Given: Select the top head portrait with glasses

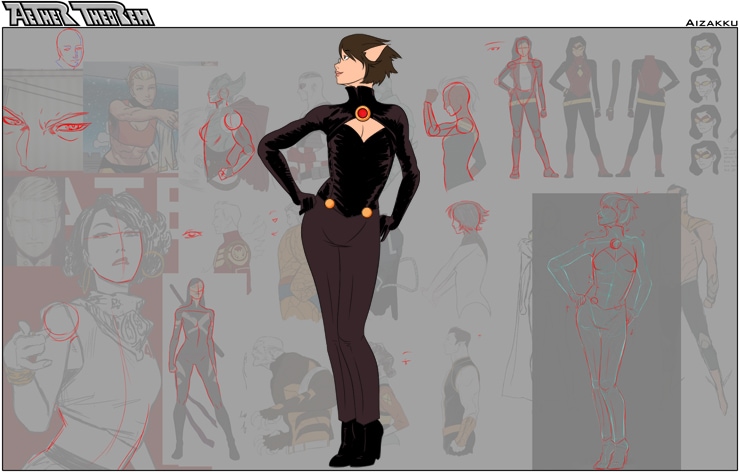Looking at the screenshot, I should pos(705,48).
